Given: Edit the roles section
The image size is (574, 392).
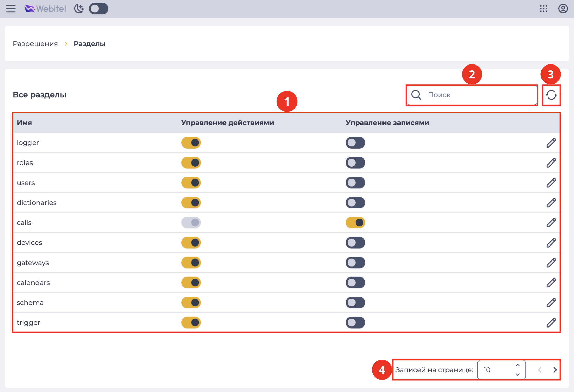Looking at the screenshot, I should [x=551, y=163].
